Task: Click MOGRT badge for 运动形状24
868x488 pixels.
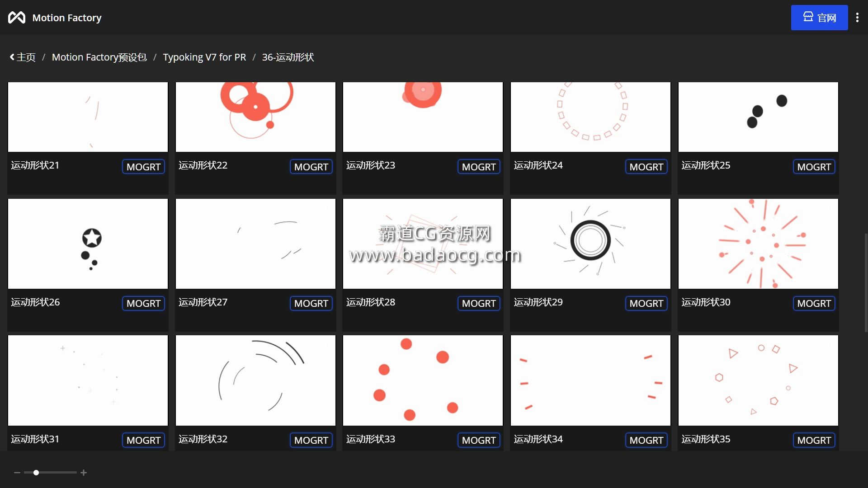Action: 646,167
